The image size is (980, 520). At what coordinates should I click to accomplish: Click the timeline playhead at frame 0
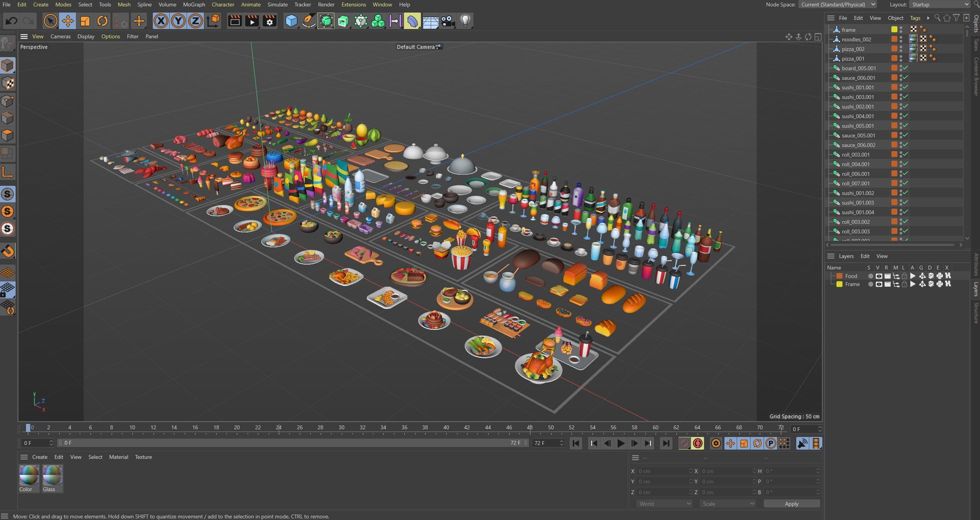click(28, 428)
